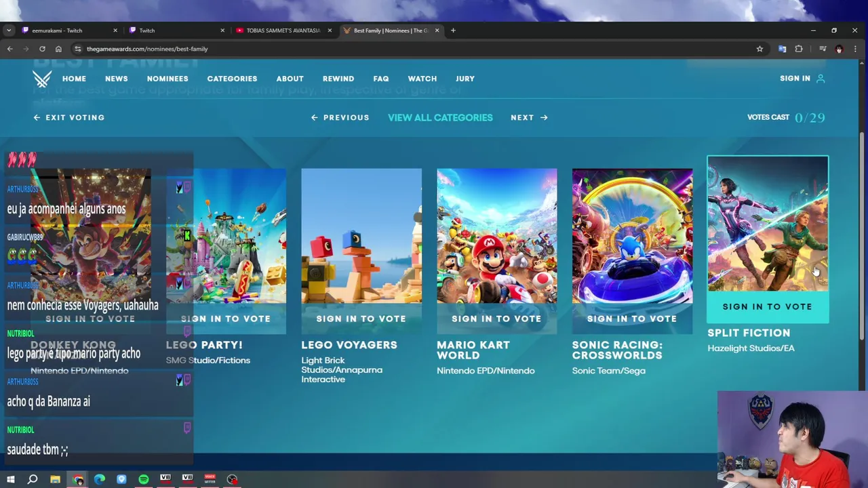868x488 pixels.
Task: Select the LEGO Party! cover art
Action: [x=226, y=236]
